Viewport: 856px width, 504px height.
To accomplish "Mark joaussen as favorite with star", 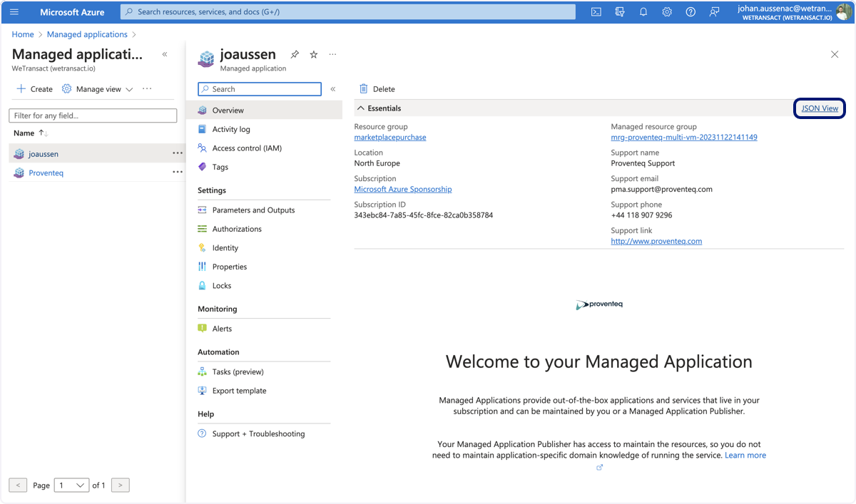I will [x=314, y=55].
